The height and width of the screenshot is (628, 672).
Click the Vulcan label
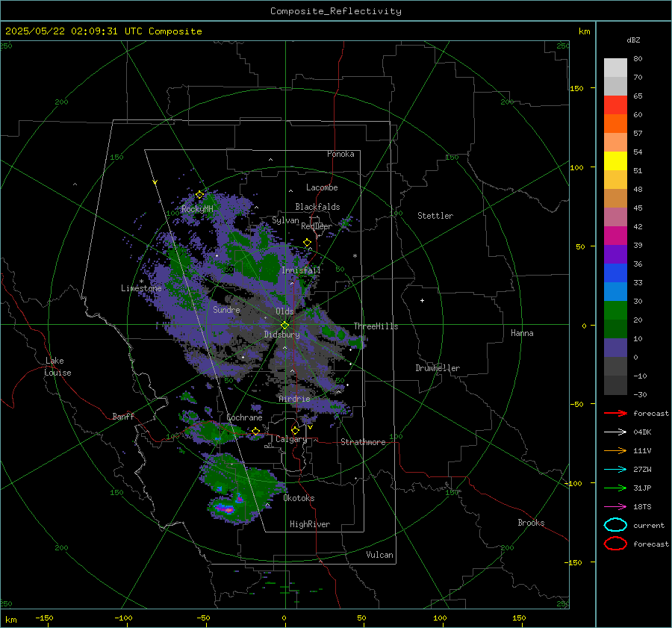tap(380, 555)
